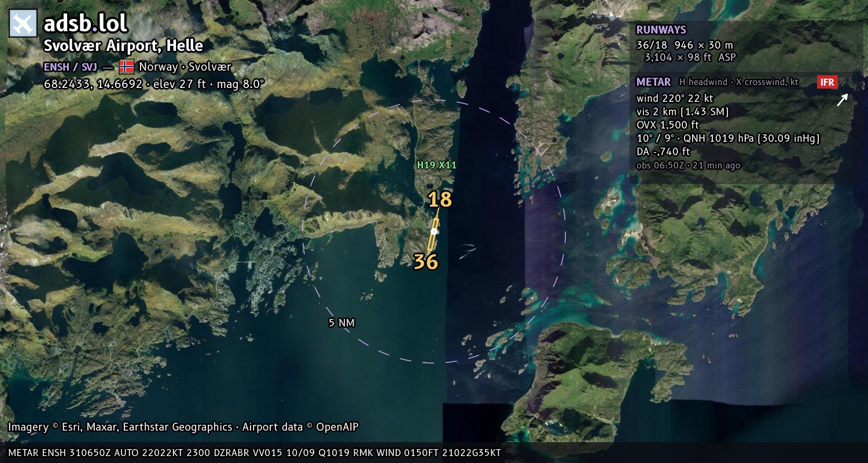Click the white airport center dot on runway
Screen dimensions: 868x463
click(434, 231)
